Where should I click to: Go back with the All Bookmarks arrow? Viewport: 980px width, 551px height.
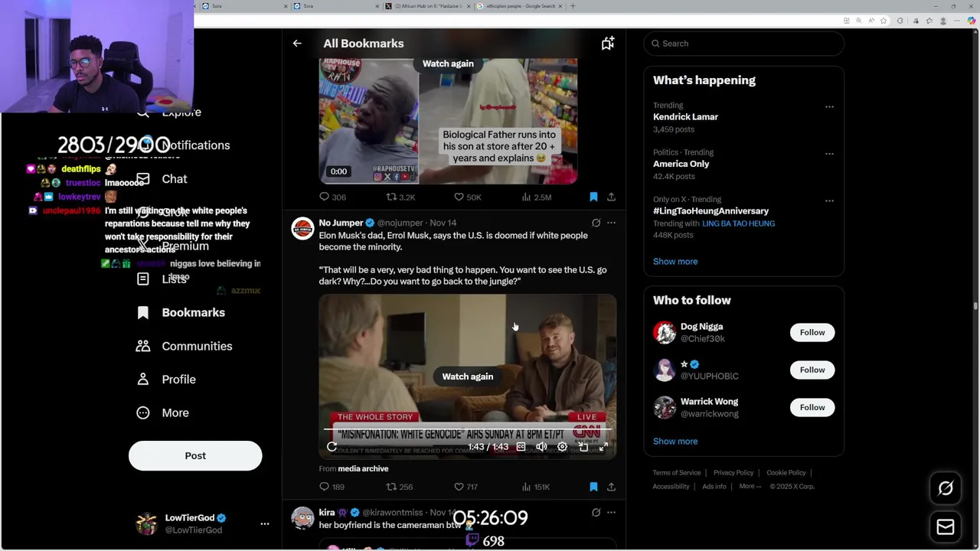tap(297, 44)
